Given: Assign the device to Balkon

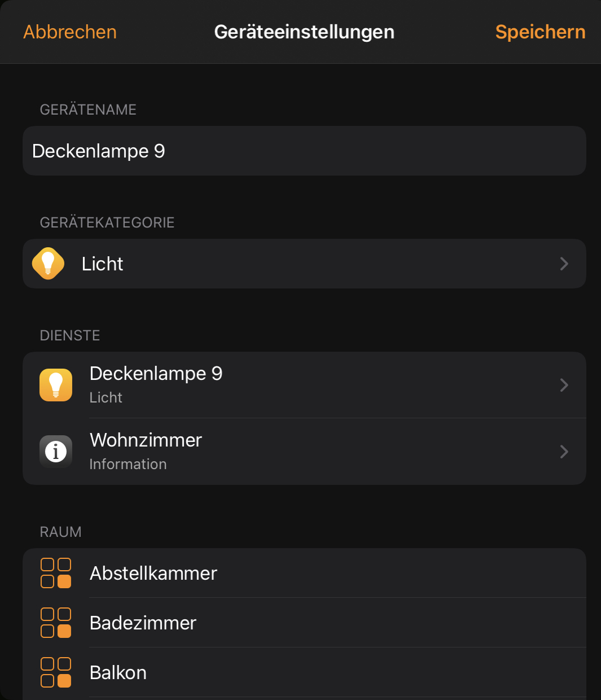Looking at the screenshot, I should pyautogui.click(x=119, y=673).
